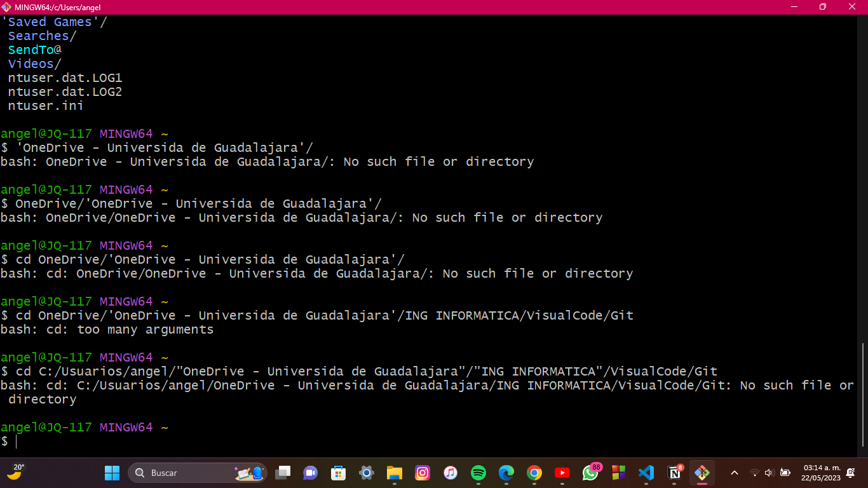Open Microsoft Store from taskbar
Viewport: 868px width, 488px height.
[x=338, y=473]
